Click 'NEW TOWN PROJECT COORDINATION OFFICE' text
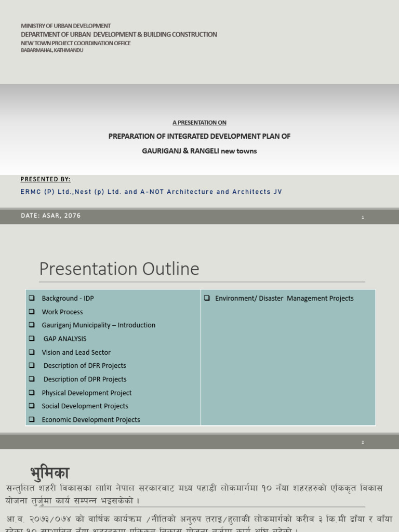Screen dimensions: 399x532 coord(76,43)
